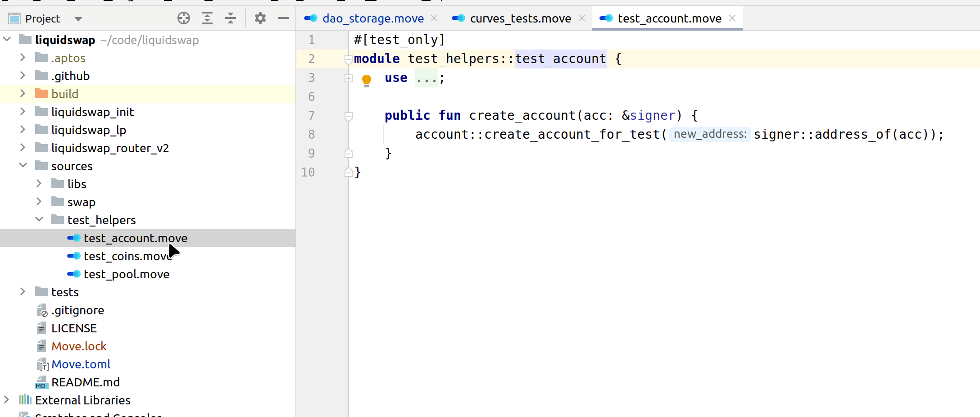Screen dimensions: 980x417
Task: Expand the .aptos folder
Action: coord(22,58)
